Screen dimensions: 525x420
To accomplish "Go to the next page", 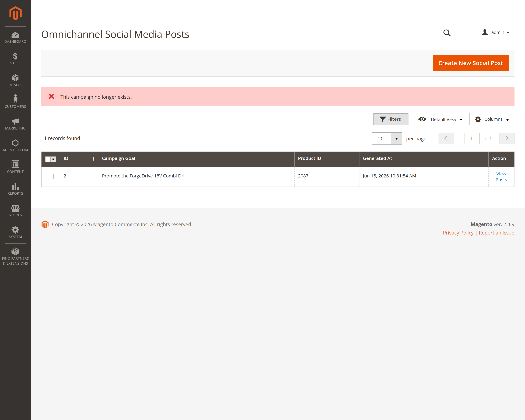I will (507, 138).
